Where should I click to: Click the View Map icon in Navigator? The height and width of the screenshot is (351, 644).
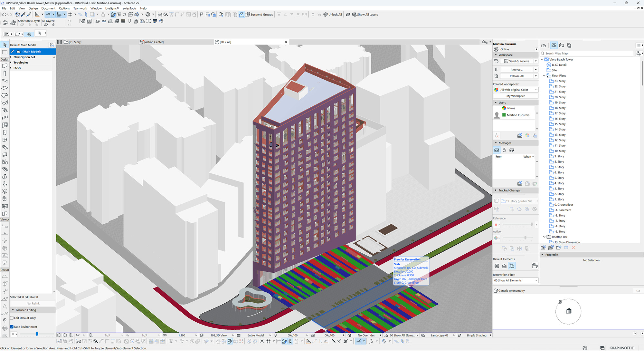[x=554, y=45]
